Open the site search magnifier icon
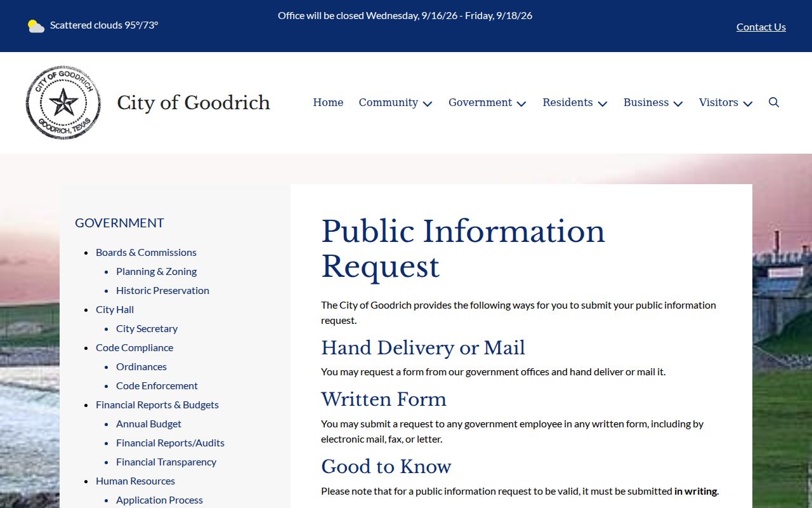The image size is (812, 508). (x=774, y=102)
